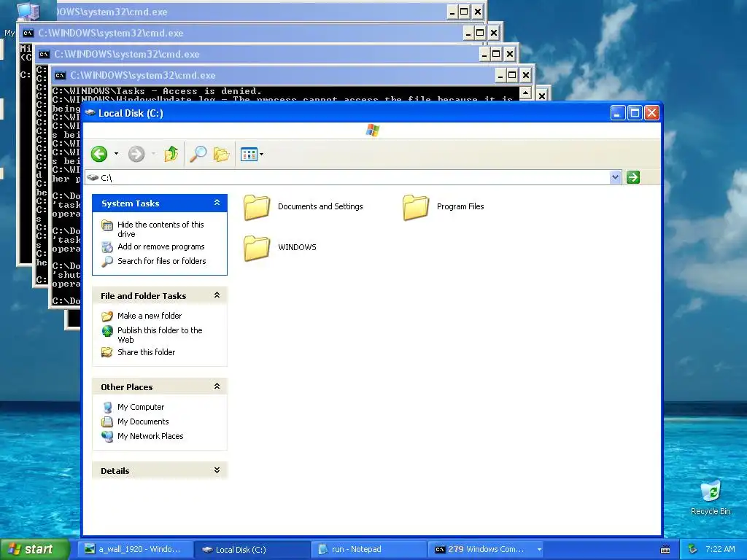Click the My Computer desktop icon behind cmd windows

click(27, 10)
